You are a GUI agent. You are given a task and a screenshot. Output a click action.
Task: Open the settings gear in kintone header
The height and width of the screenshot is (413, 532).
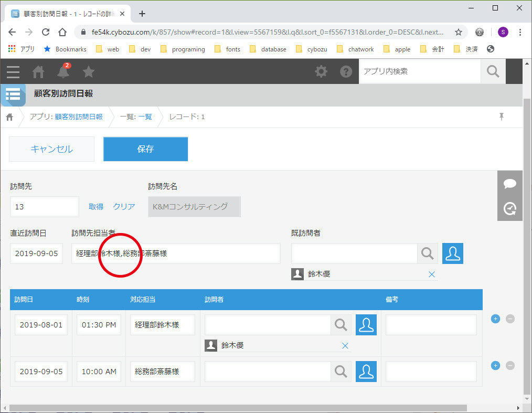click(321, 71)
